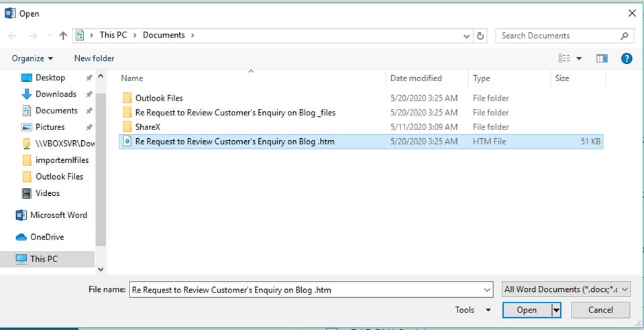The height and width of the screenshot is (330, 644).
Task: Sort by the Type column header
Action: click(x=482, y=78)
